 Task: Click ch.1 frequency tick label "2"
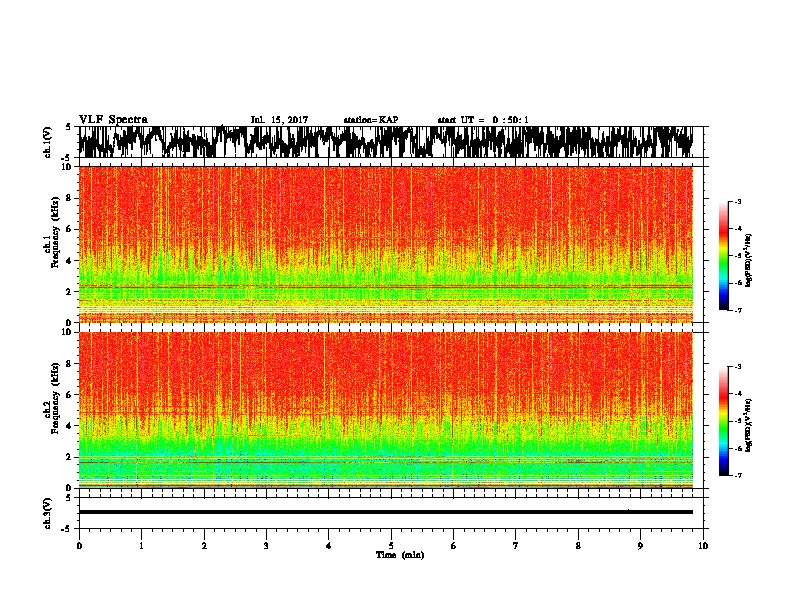pyautogui.click(x=69, y=291)
